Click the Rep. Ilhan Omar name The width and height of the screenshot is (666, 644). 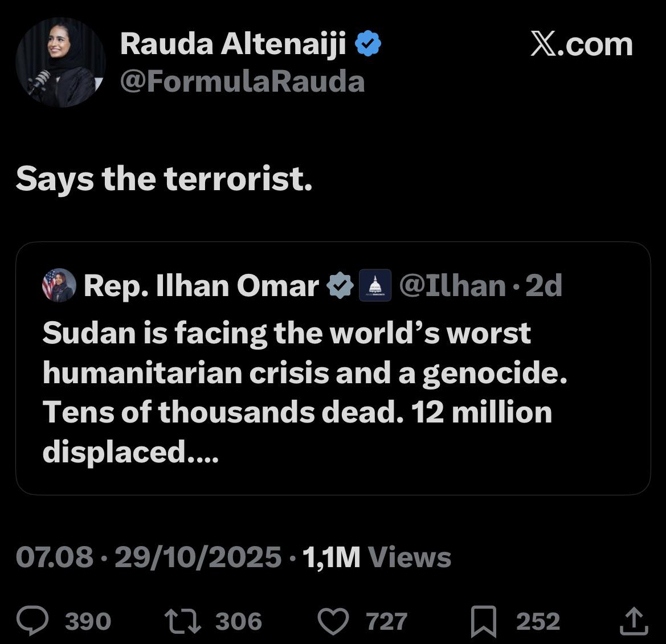tap(201, 286)
